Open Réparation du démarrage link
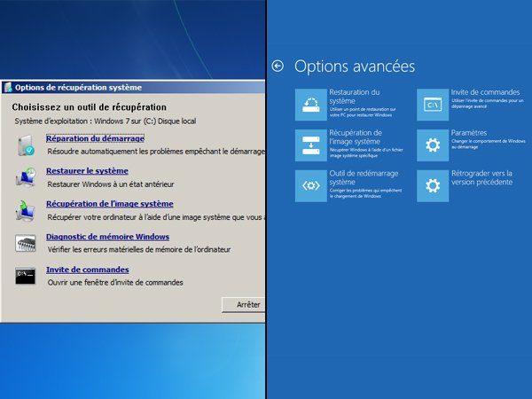Viewport: 532px width, 399px height. tap(96, 138)
